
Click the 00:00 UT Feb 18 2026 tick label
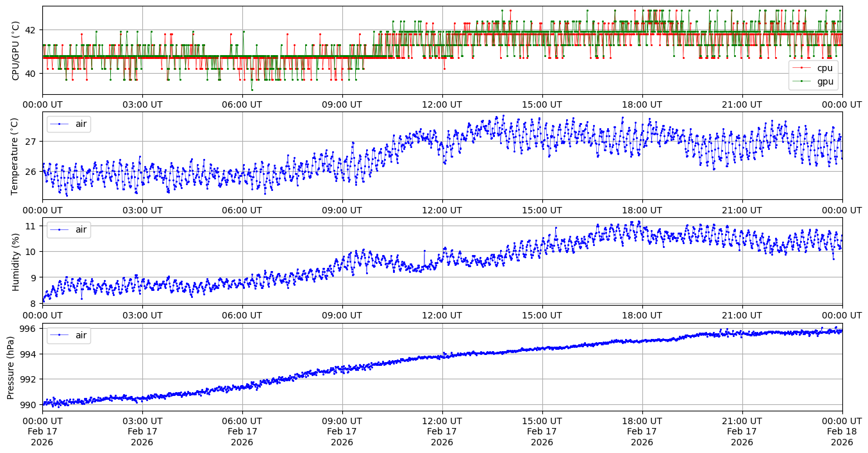[x=842, y=431]
